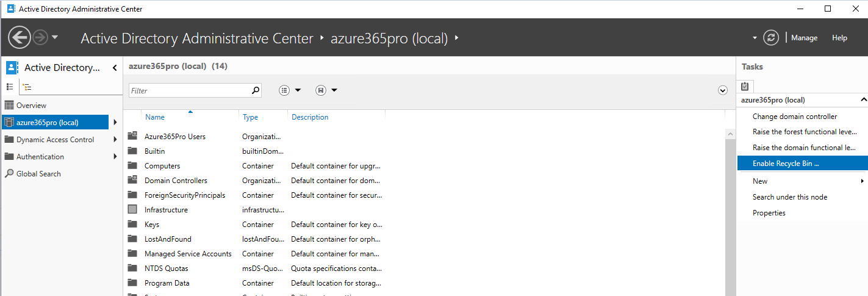Sort by Name column header

155,117
